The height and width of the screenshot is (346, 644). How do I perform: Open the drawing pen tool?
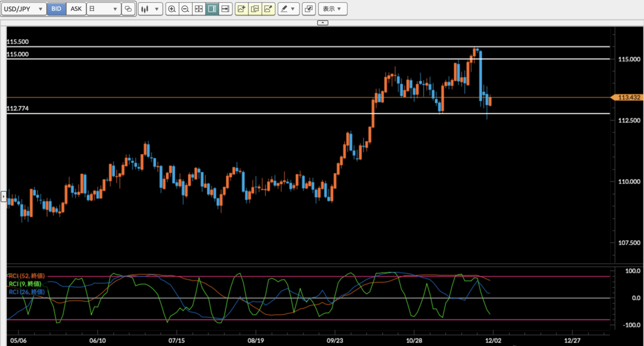pos(285,9)
